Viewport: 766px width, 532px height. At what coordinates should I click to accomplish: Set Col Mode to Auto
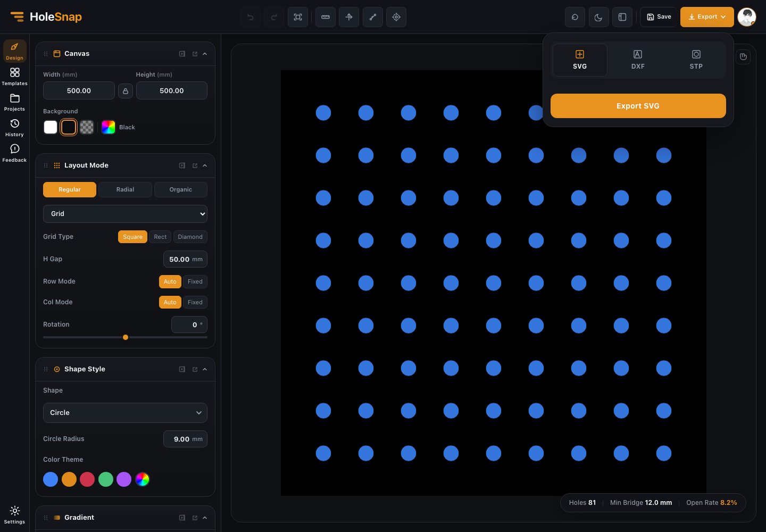coord(170,302)
